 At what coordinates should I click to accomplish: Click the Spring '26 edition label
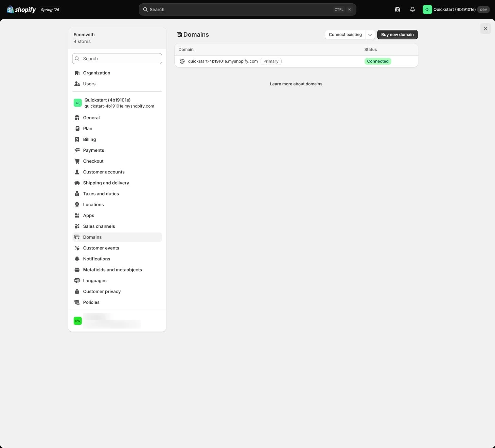[50, 10]
